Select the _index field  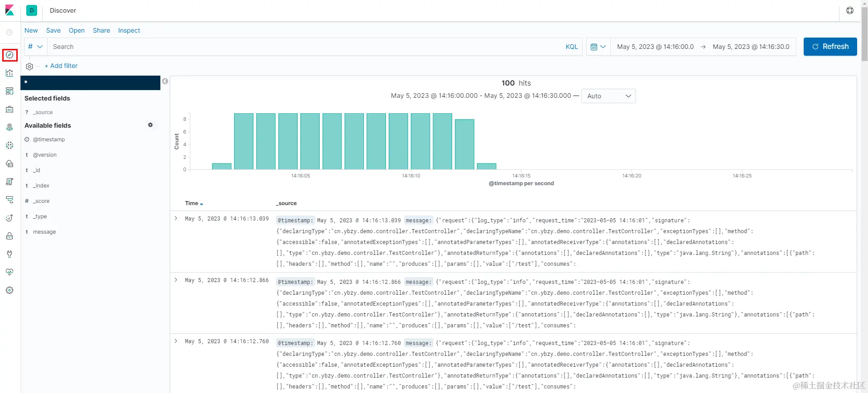tap(41, 186)
